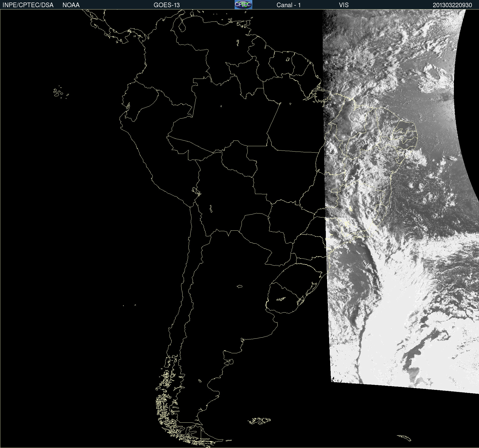Click the GOES-13 satellite label
This screenshot has height=448, width=479.
[166, 5]
